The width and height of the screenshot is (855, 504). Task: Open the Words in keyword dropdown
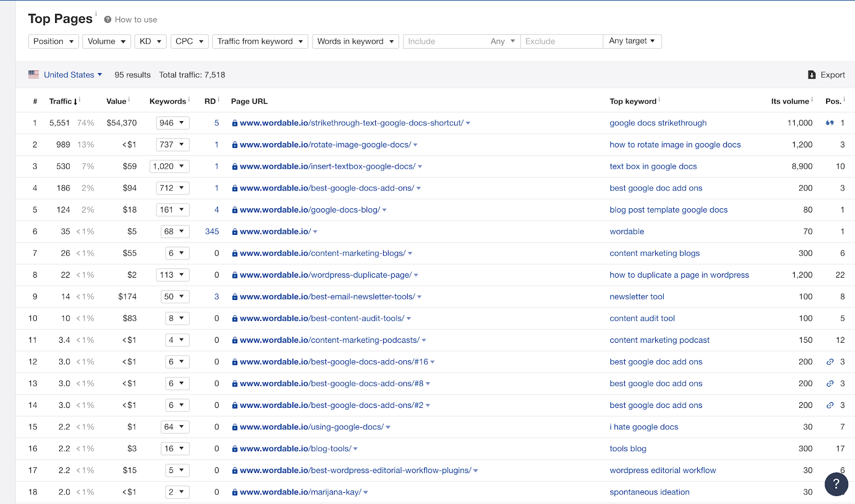click(355, 41)
